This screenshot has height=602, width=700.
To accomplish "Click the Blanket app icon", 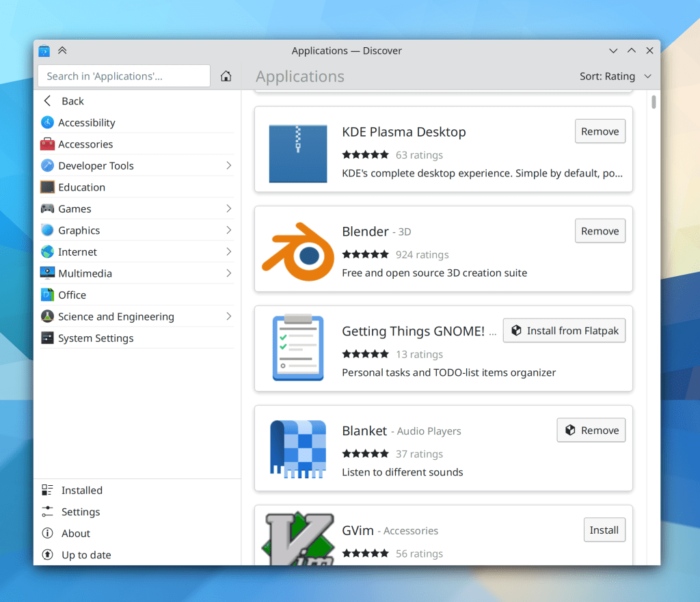I will (x=297, y=448).
